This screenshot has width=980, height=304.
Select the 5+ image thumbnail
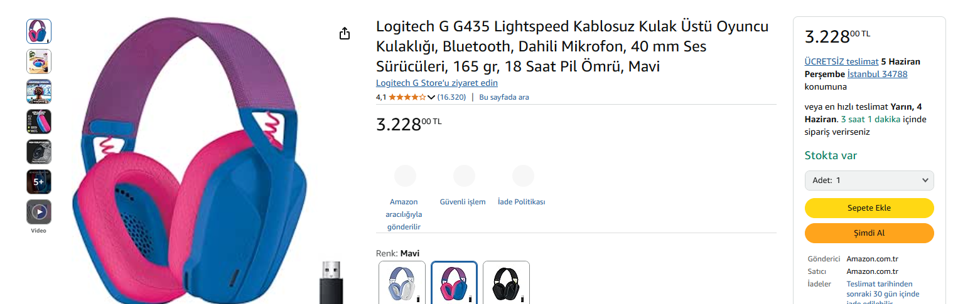pos(39,182)
